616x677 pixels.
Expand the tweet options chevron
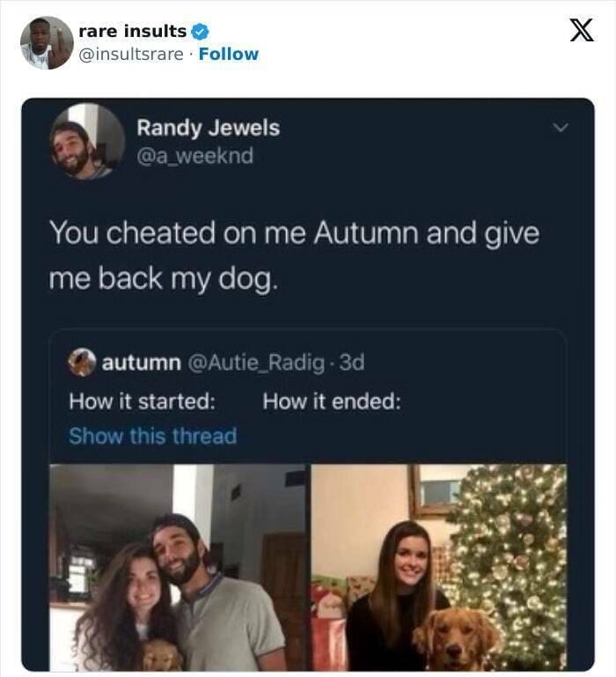(x=556, y=129)
